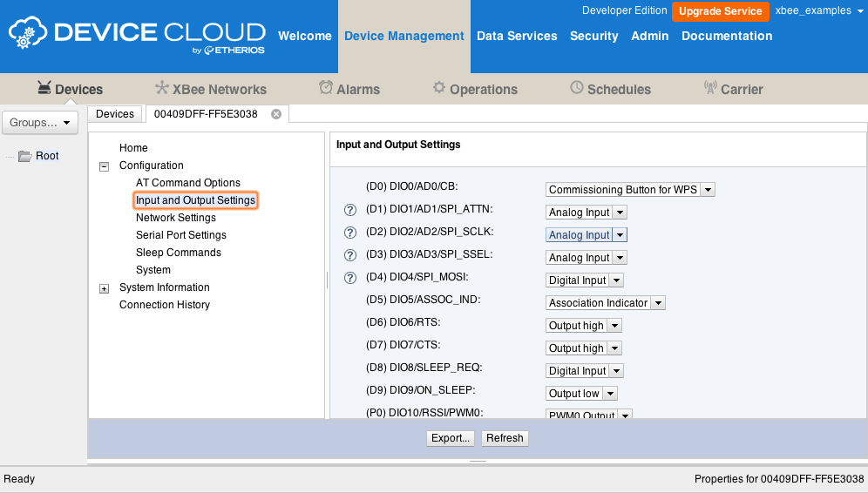Open the Documentation menu
The width and height of the screenshot is (868, 493).
tap(727, 36)
